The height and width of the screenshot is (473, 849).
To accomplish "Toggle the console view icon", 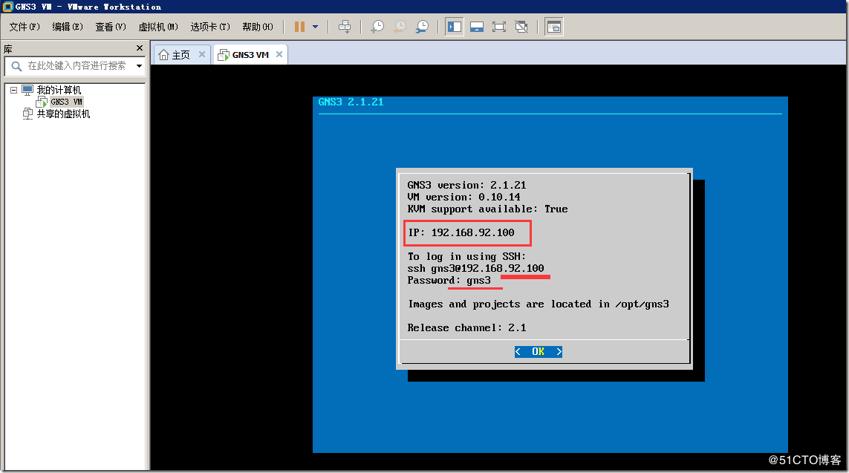I will coord(554,27).
